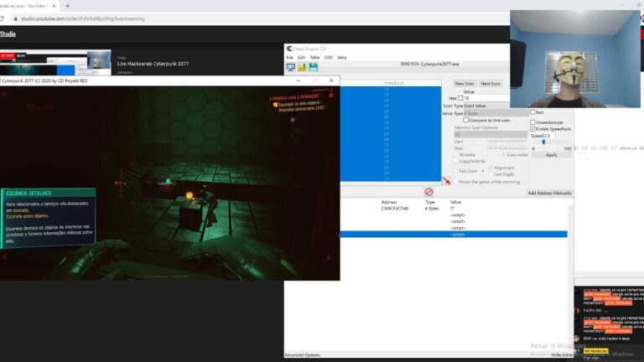Click Apply under the speedhack slider

pyautogui.click(x=552, y=155)
